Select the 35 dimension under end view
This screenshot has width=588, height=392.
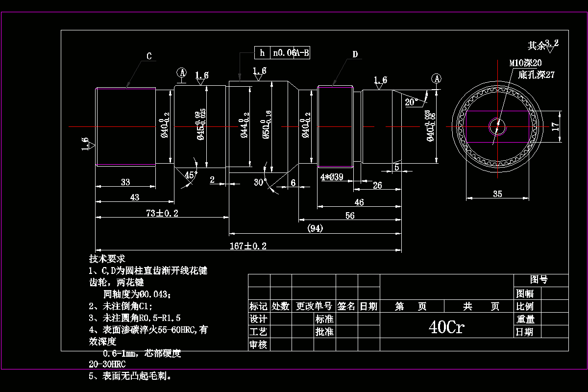click(497, 194)
